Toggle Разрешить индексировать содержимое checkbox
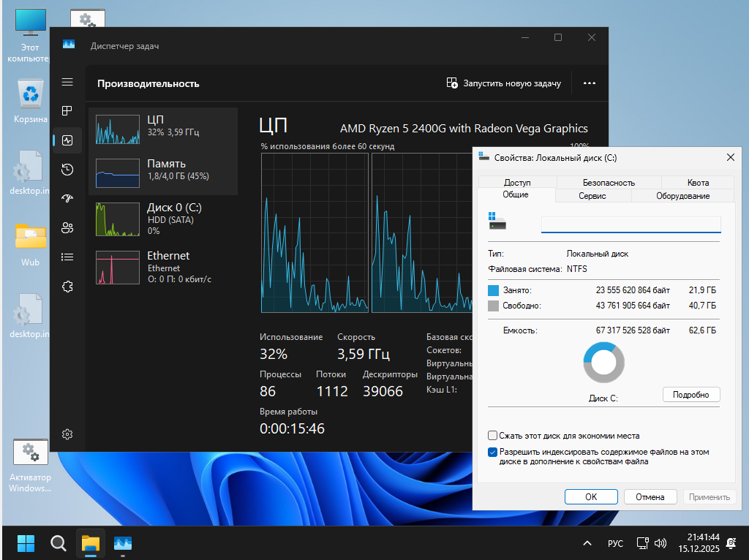The width and height of the screenshot is (749, 560). (492, 452)
